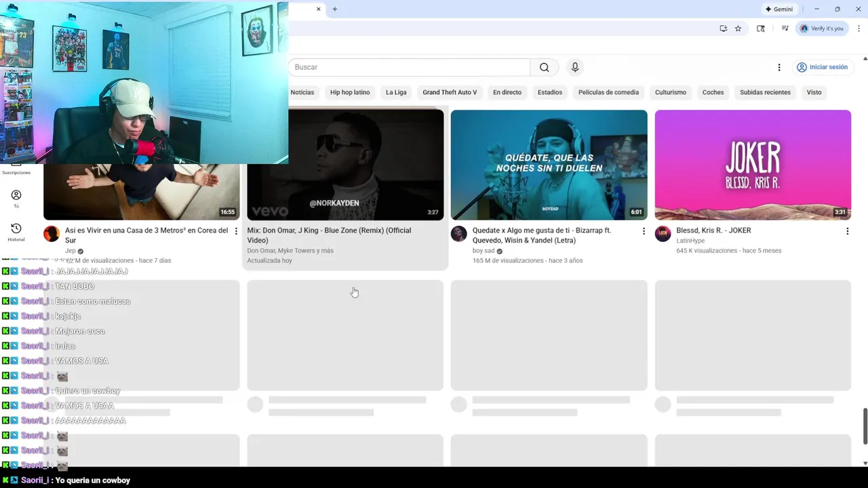Click the page vertical scrollbar thumb
Image resolution: width=868 pixels, height=488 pixels.
click(865, 426)
